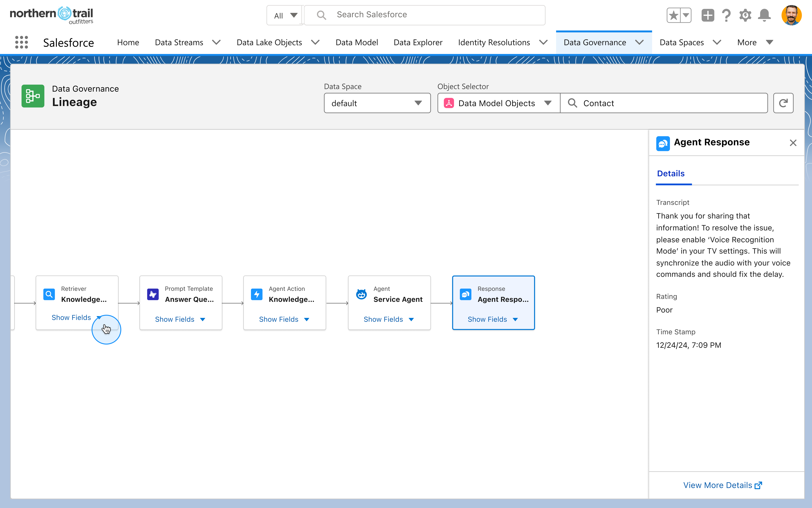Open the Data Spaces tab

pyautogui.click(x=682, y=42)
